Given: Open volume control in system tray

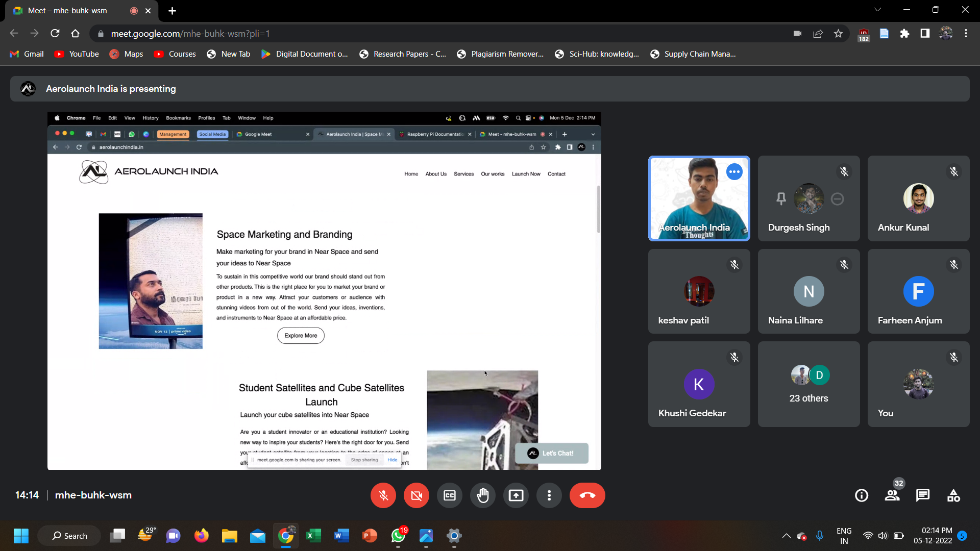Looking at the screenshot, I should pyautogui.click(x=883, y=536).
